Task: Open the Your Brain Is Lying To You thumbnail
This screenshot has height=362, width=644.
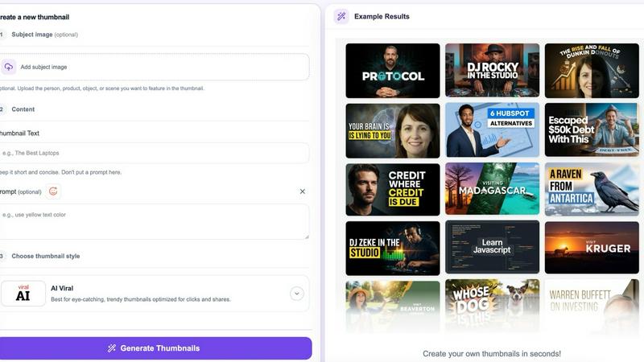Action: pyautogui.click(x=393, y=130)
